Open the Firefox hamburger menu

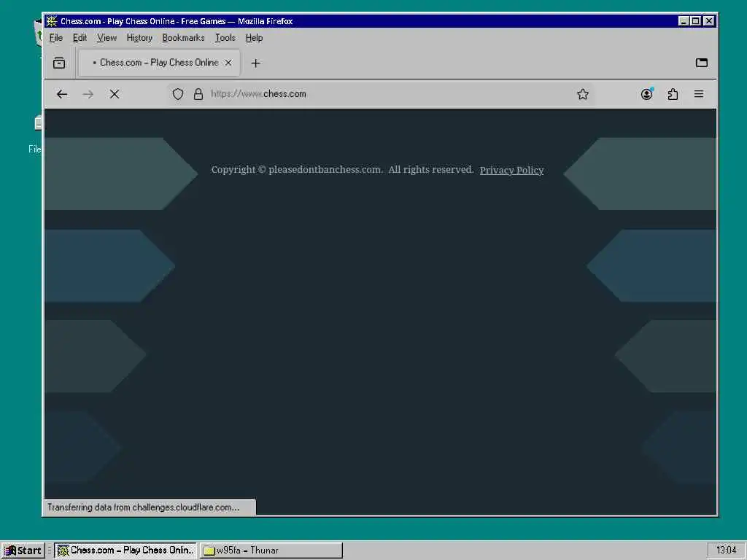pyautogui.click(x=699, y=94)
